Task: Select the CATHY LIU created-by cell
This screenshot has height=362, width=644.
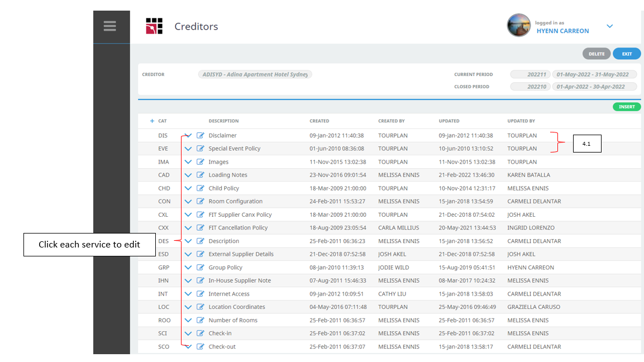Action: 392,294
